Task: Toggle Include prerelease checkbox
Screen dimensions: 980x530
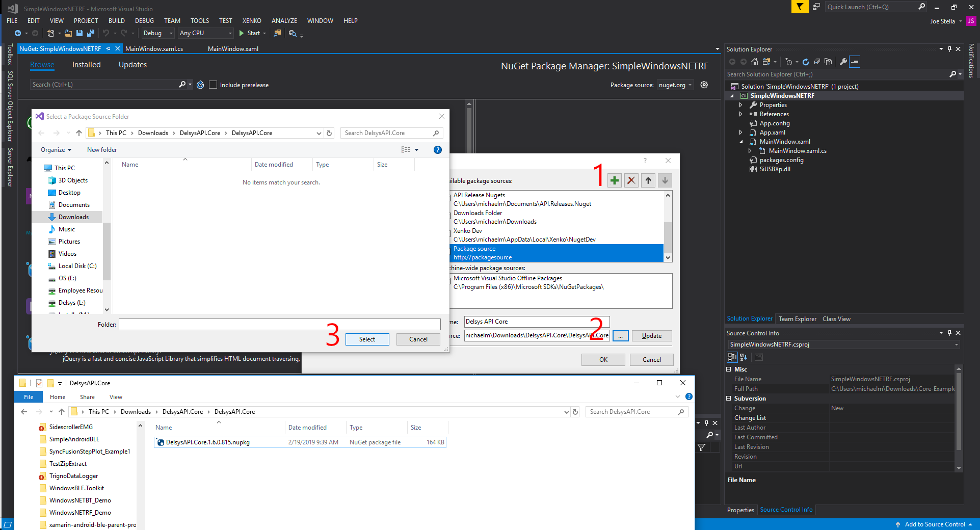Action: click(x=213, y=85)
